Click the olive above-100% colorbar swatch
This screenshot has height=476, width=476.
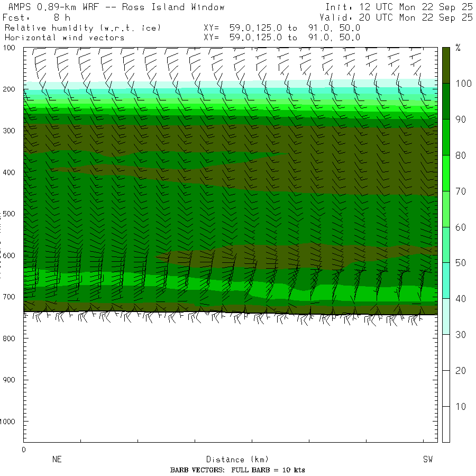[446, 65]
